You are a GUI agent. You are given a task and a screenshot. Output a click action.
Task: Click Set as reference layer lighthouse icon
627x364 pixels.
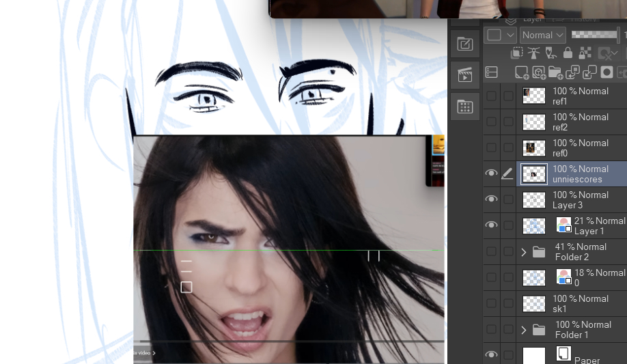pos(534,53)
